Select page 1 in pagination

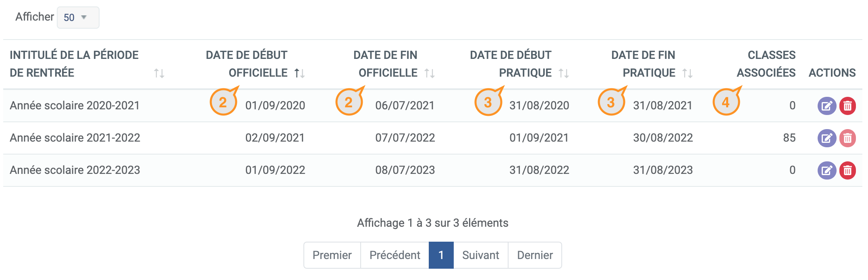(441, 255)
